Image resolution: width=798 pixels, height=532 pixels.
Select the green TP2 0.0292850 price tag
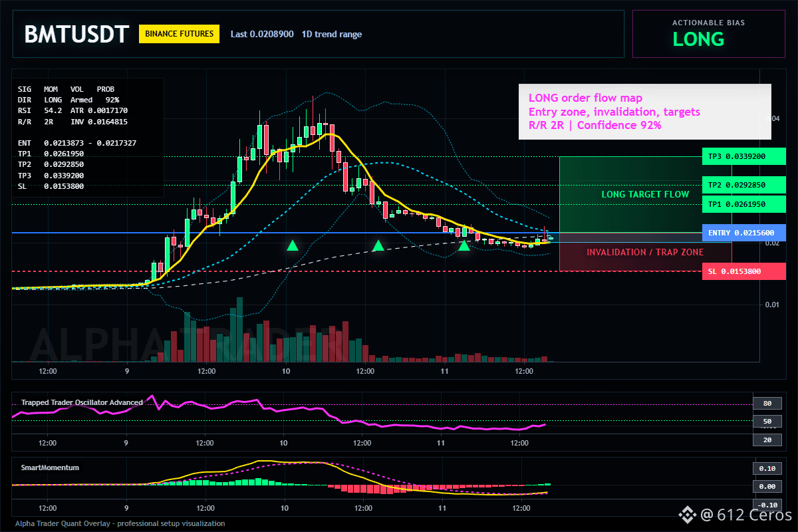pyautogui.click(x=744, y=186)
